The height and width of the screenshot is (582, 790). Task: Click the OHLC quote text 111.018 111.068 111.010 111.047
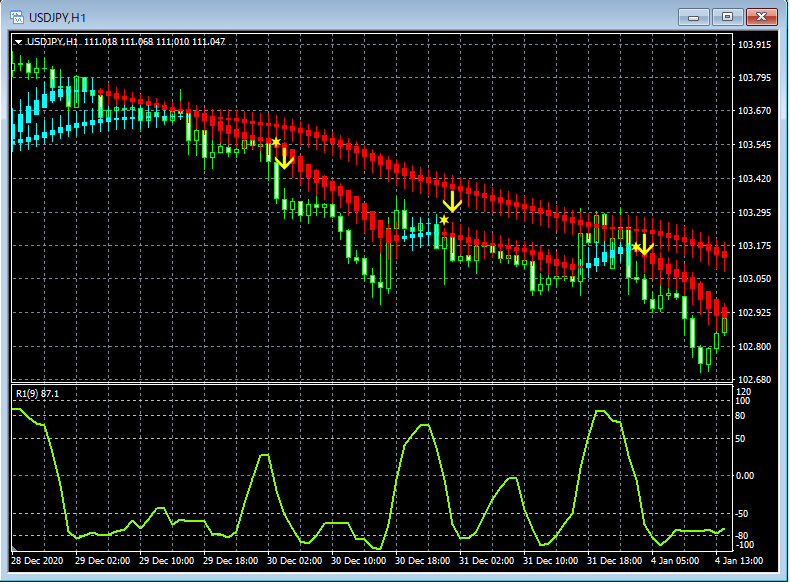[x=154, y=42]
